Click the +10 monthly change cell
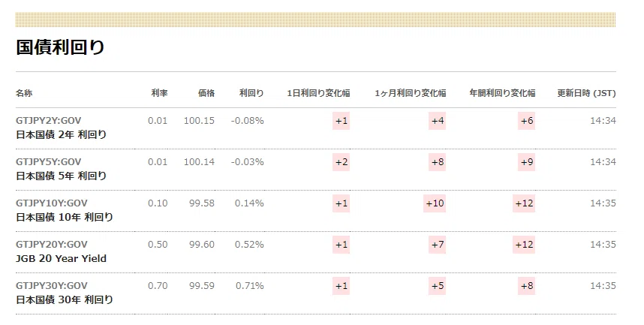Viewport: 644px width, 325px height. point(435,203)
